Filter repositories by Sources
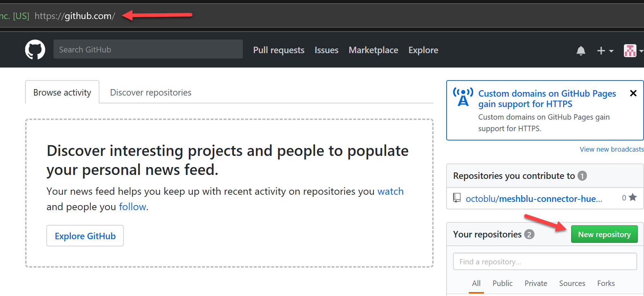644x296 pixels. click(572, 283)
